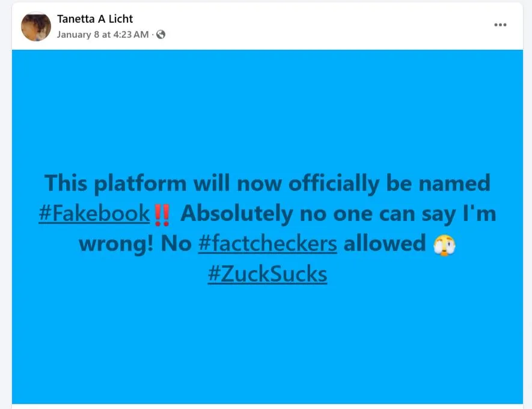Image resolution: width=532 pixels, height=409 pixels.
Task: Open the #Fakebook hashtag
Action: tap(94, 213)
